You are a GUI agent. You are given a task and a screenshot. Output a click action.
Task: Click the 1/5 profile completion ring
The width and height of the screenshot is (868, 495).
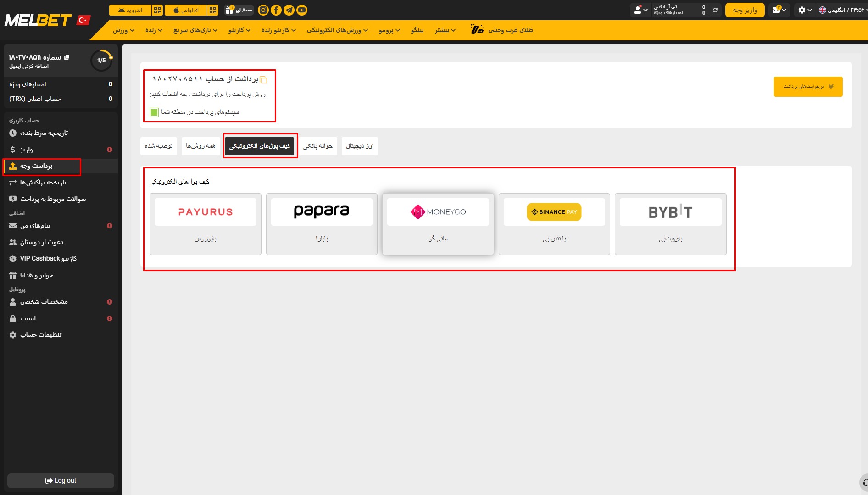101,60
